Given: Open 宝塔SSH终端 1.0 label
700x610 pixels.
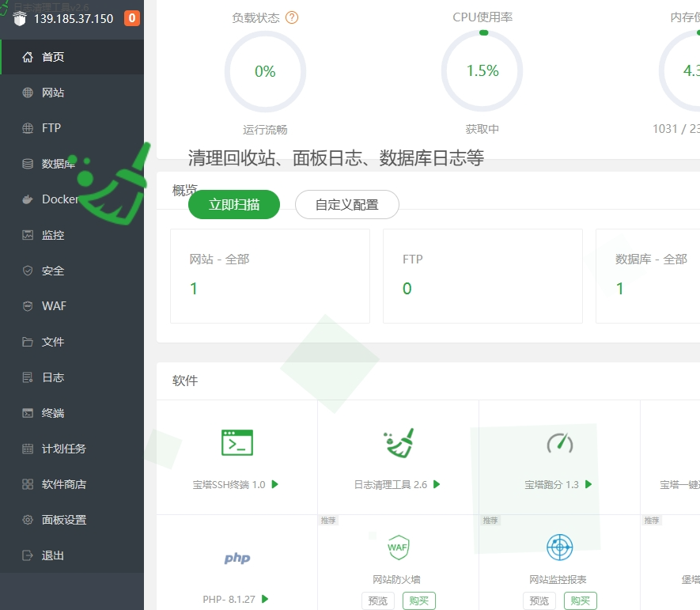Looking at the screenshot, I should (229, 484).
